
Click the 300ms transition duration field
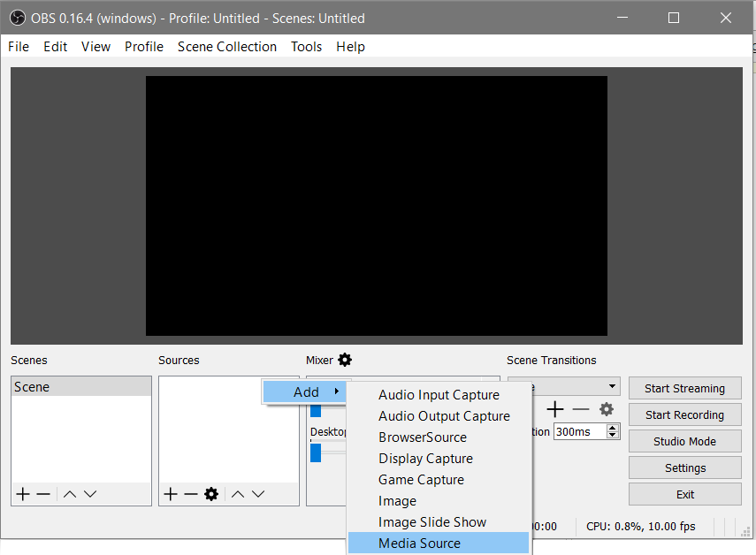(580, 431)
